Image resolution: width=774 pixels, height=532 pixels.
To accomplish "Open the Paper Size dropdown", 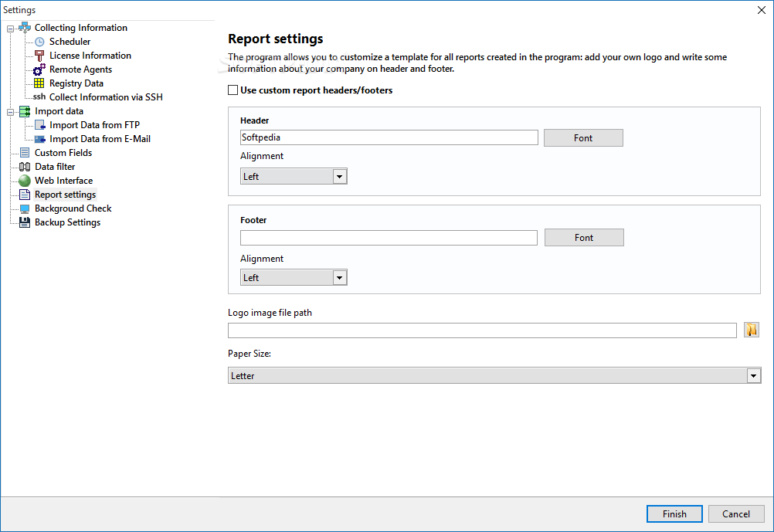I will click(494, 375).
